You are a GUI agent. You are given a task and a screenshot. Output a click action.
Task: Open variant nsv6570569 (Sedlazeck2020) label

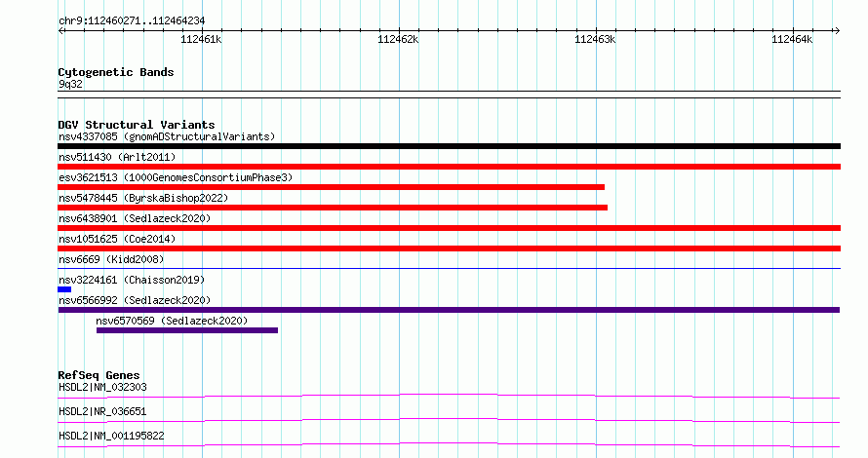tap(172, 321)
